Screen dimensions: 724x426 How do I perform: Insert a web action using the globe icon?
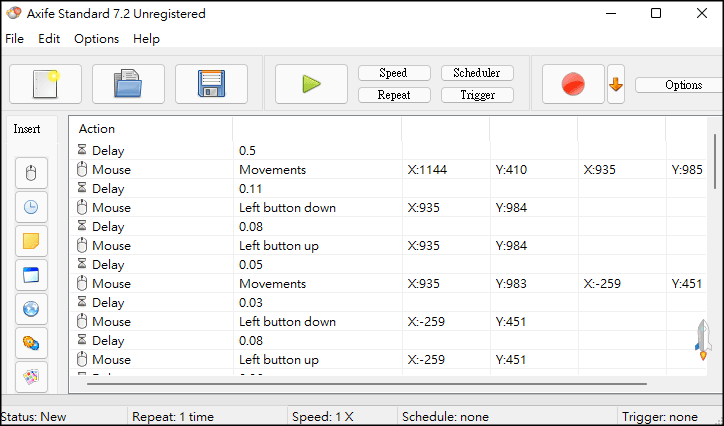click(x=31, y=309)
